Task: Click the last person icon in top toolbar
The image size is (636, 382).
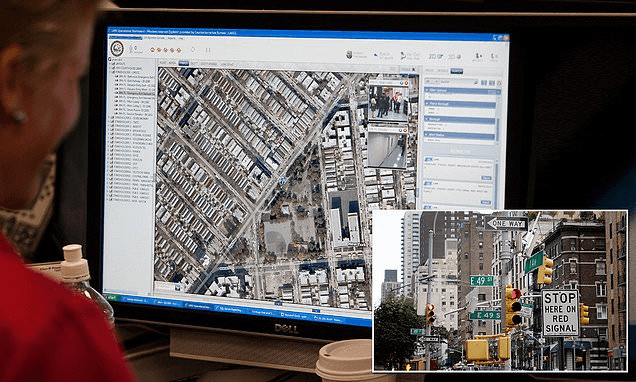Action: (x=494, y=56)
